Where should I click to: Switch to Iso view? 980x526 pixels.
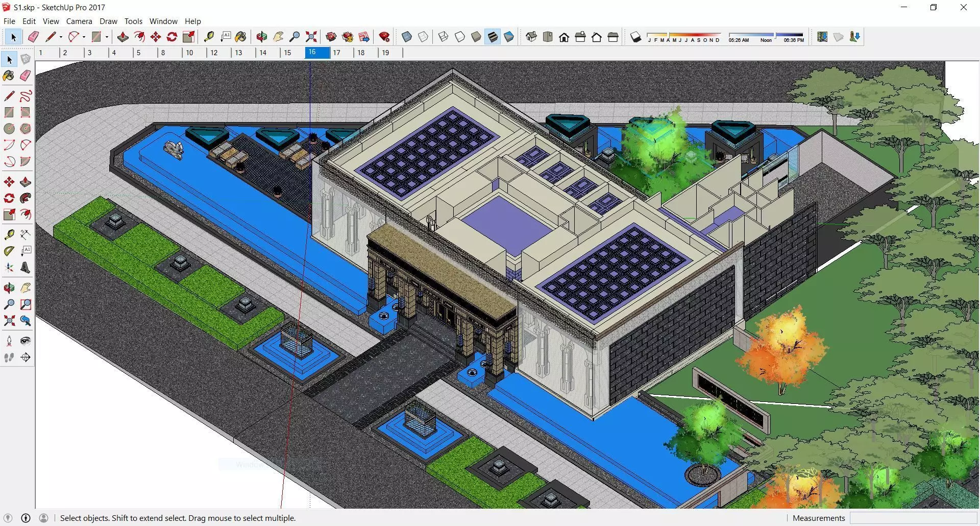(531, 37)
